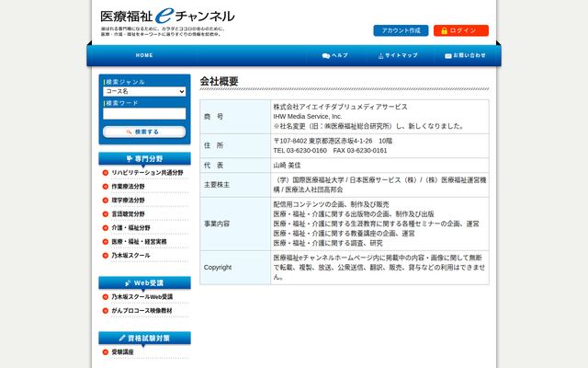Select text IHW Media Service, Inc.
Screen dimensions: 588x368
point(308,117)
